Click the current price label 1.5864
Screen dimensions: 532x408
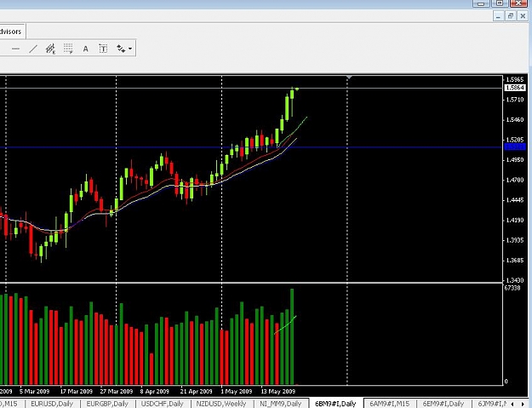point(515,88)
